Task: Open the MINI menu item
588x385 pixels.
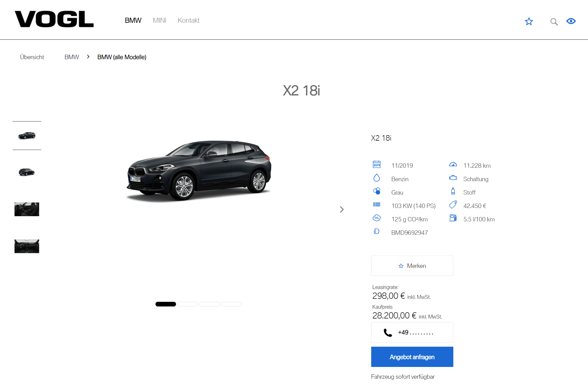Action: point(160,21)
